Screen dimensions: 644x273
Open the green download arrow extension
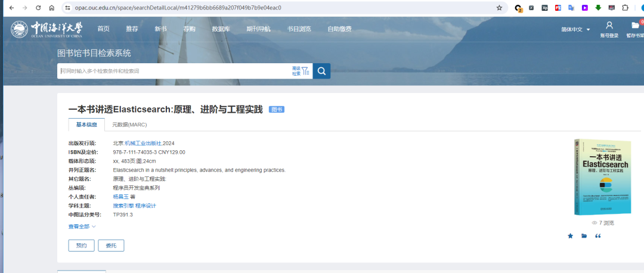point(598,8)
